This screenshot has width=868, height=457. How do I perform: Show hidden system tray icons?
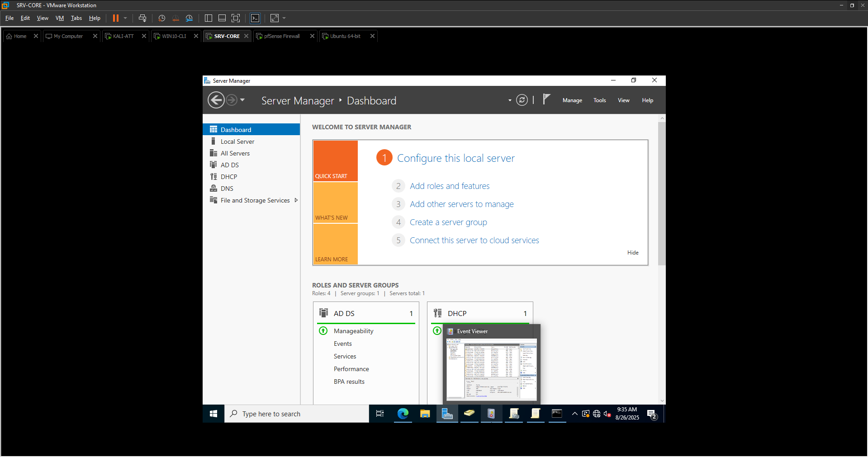click(x=574, y=414)
